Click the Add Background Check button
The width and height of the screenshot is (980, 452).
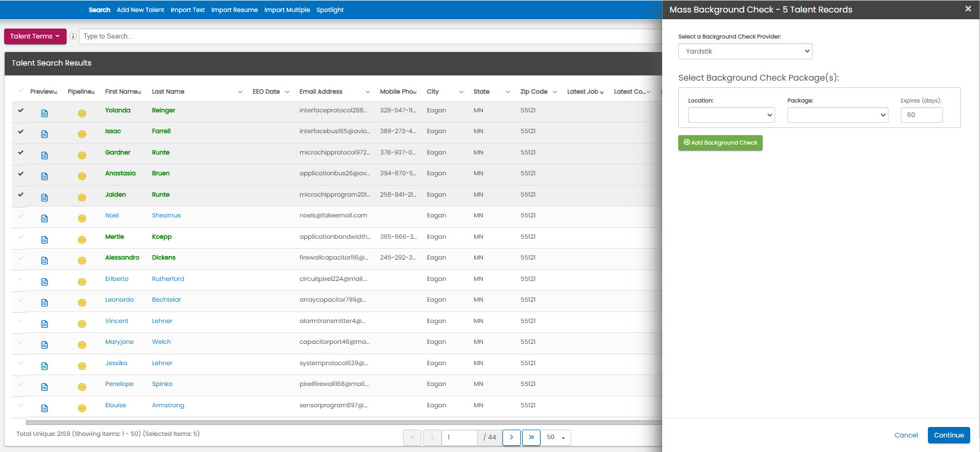click(720, 143)
